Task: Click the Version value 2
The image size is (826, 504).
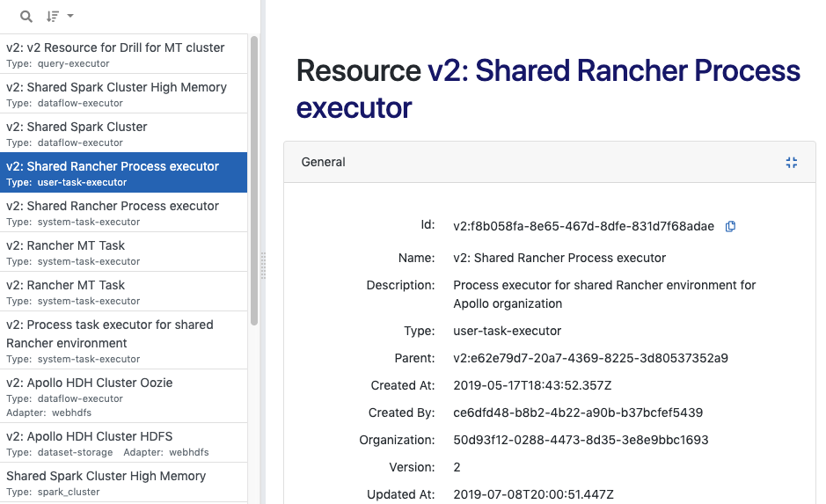Action: pos(457,467)
